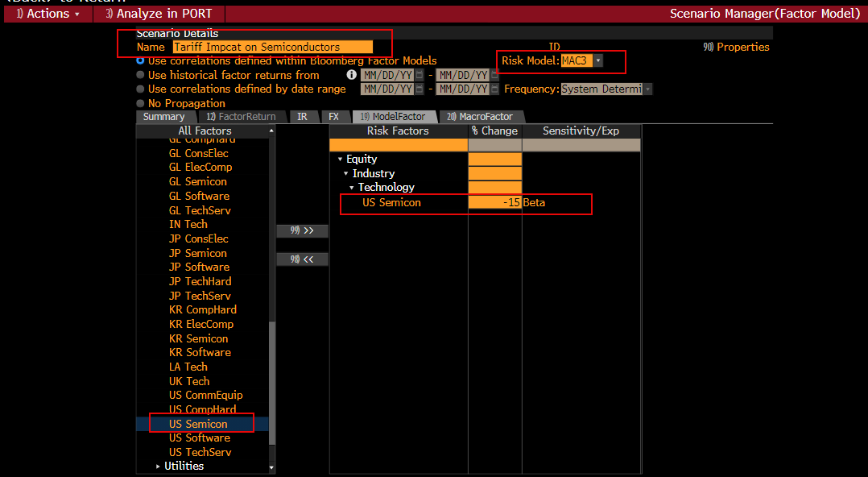Click the << button to remove factor

302,259
